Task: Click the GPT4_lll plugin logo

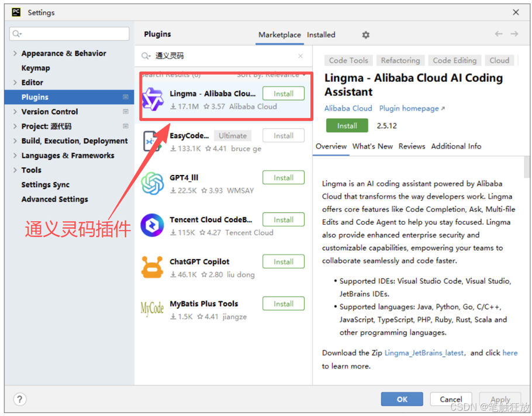Action: click(153, 183)
